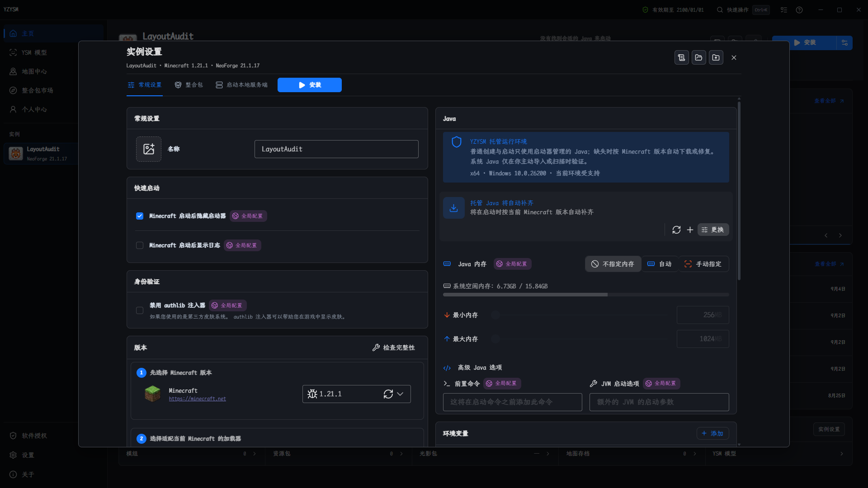Open the minecraft.net link
868x488 pixels.
[197, 399]
